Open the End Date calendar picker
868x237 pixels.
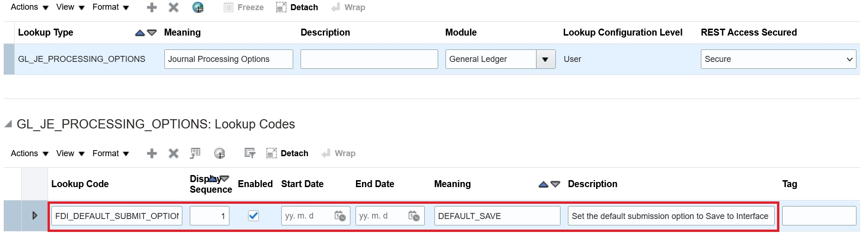(x=414, y=216)
